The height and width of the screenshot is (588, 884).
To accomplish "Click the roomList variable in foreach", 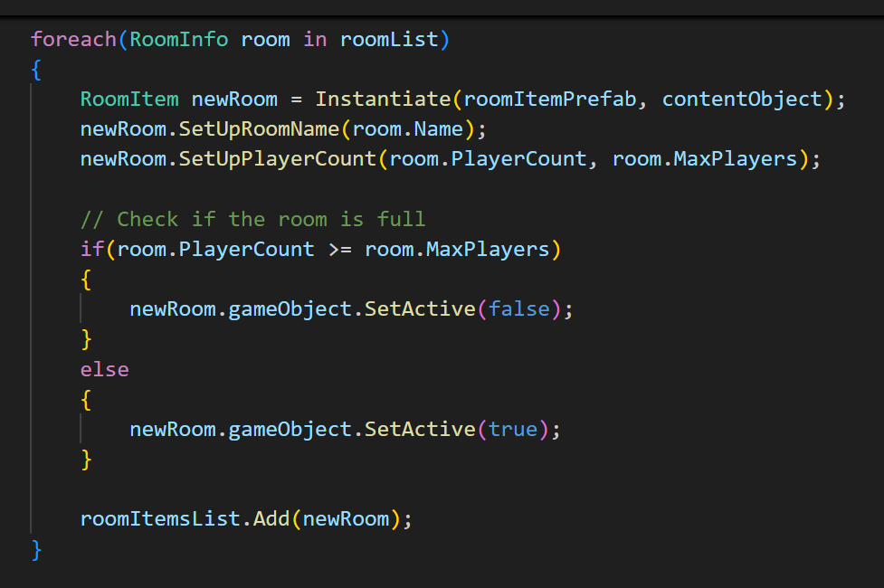I will click(x=389, y=40).
